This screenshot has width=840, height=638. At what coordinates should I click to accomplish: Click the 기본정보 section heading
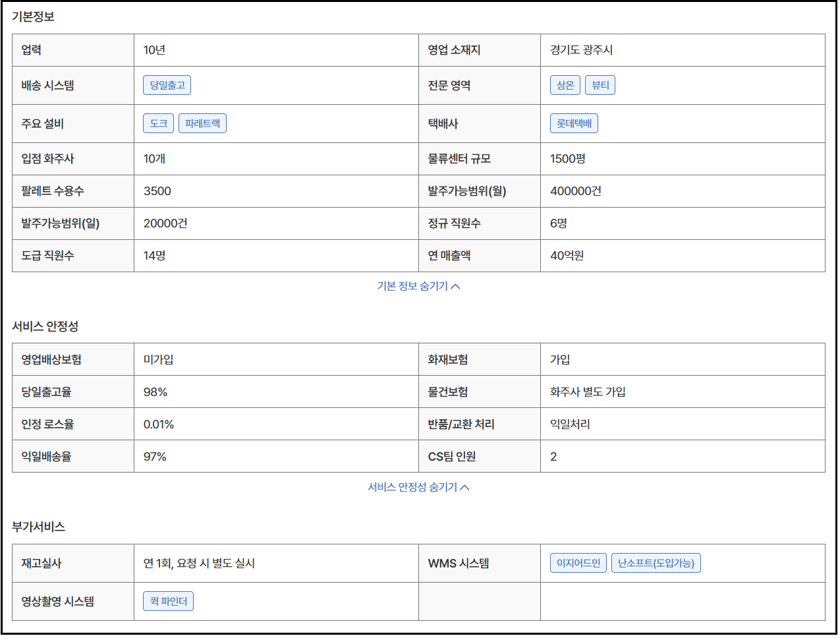33,16
